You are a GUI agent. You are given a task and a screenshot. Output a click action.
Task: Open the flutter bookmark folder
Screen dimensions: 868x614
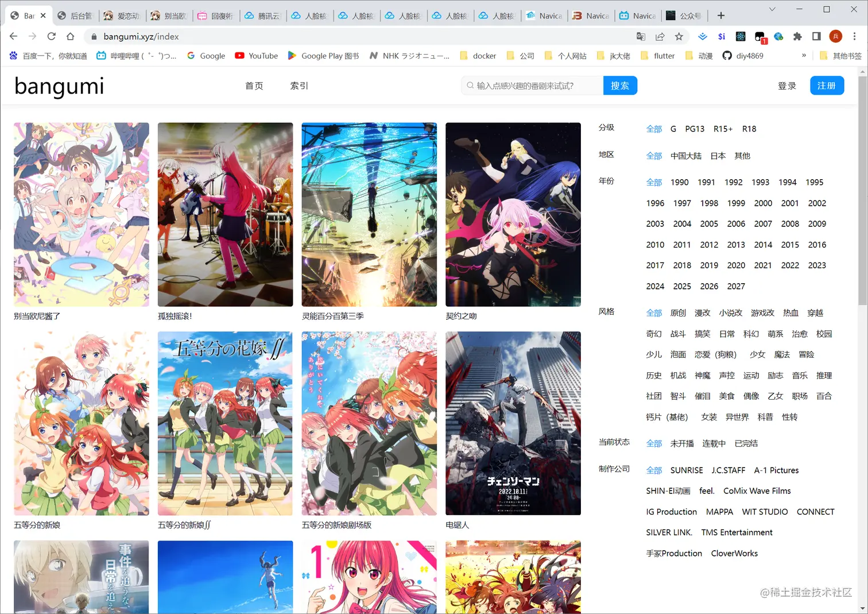pyautogui.click(x=658, y=56)
